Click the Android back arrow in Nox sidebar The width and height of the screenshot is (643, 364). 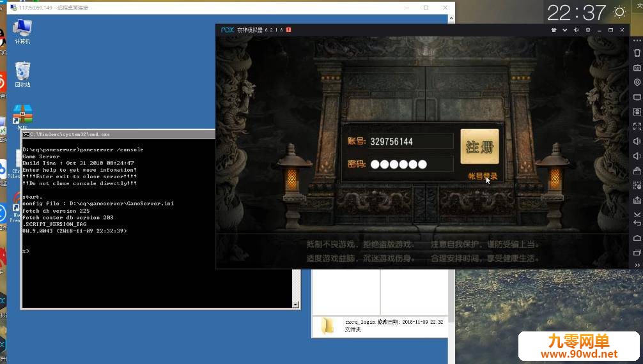(x=637, y=224)
